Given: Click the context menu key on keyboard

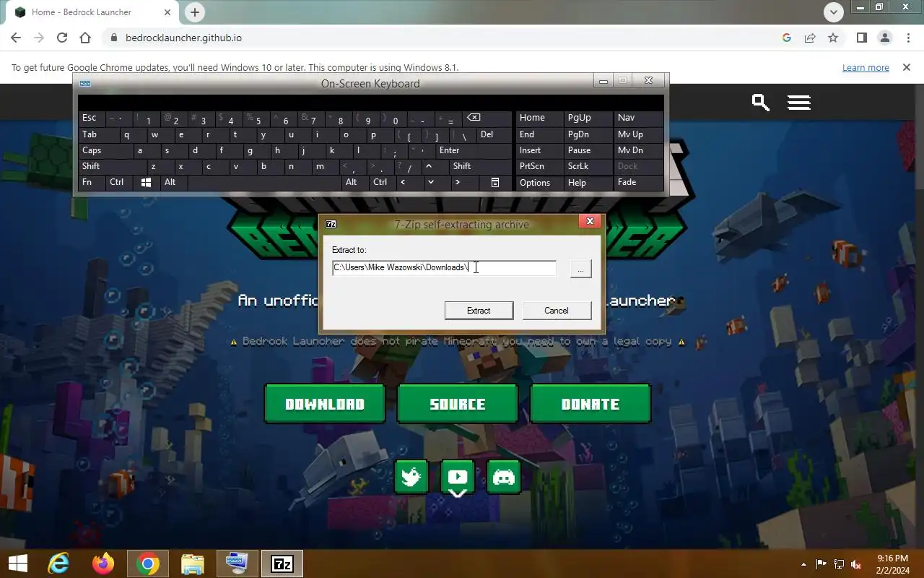Looking at the screenshot, I should tap(495, 182).
